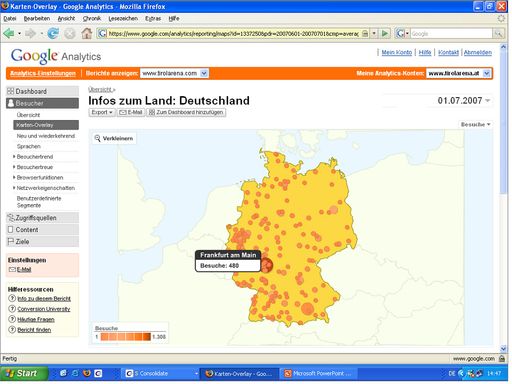Click into the Firefox URL address field
Viewport: 512px width, 384px height.
(233, 33)
